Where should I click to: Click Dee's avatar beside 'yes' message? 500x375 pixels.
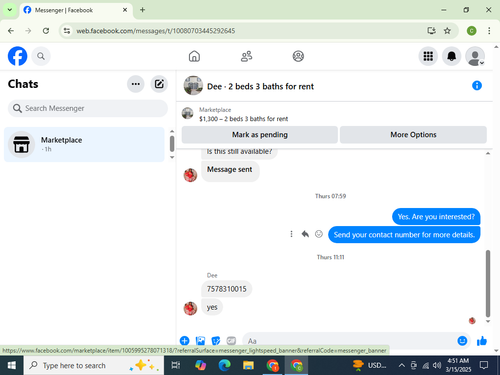[x=190, y=308]
